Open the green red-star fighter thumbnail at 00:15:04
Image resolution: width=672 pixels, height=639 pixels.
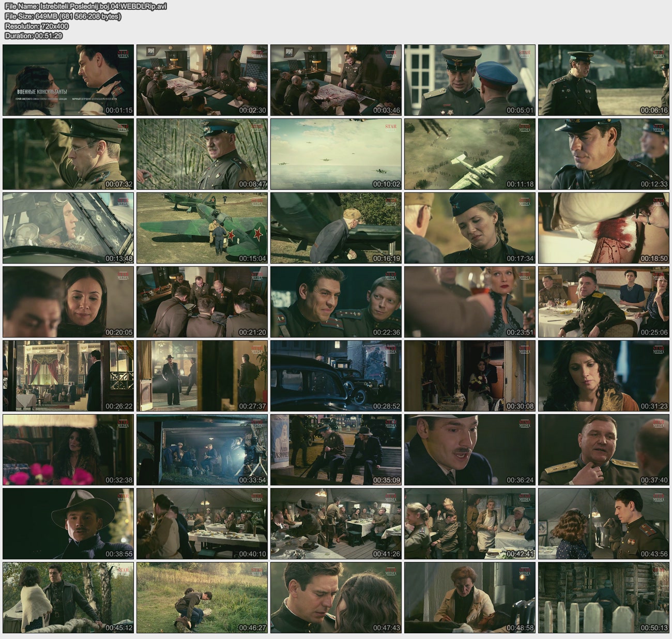(x=202, y=228)
